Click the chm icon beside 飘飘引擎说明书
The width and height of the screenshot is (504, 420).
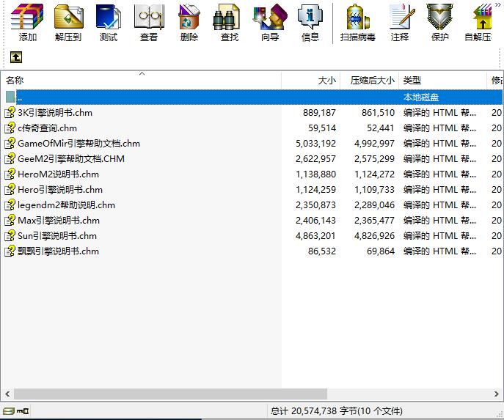(x=10, y=251)
